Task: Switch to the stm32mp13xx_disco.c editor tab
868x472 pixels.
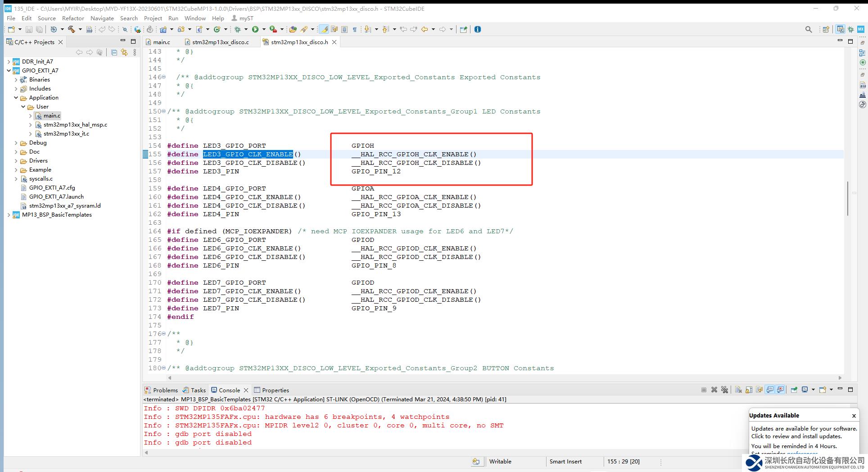Action: [x=220, y=42]
